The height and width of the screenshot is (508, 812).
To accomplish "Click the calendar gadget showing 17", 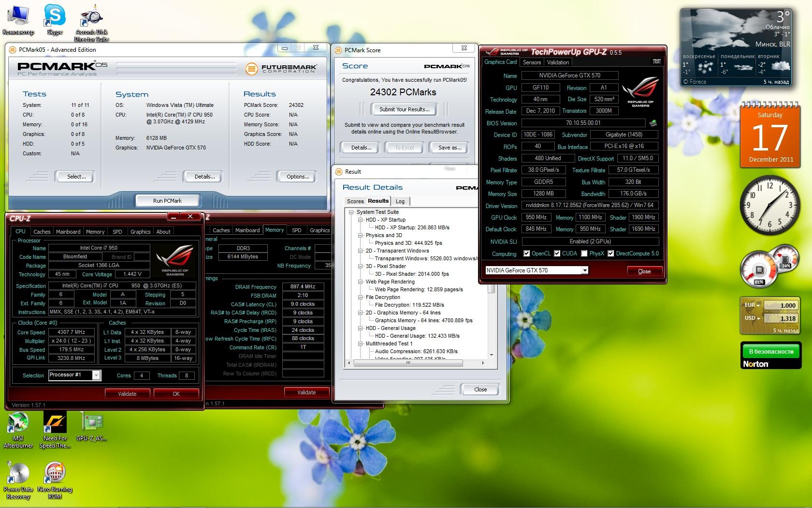I will point(770,135).
